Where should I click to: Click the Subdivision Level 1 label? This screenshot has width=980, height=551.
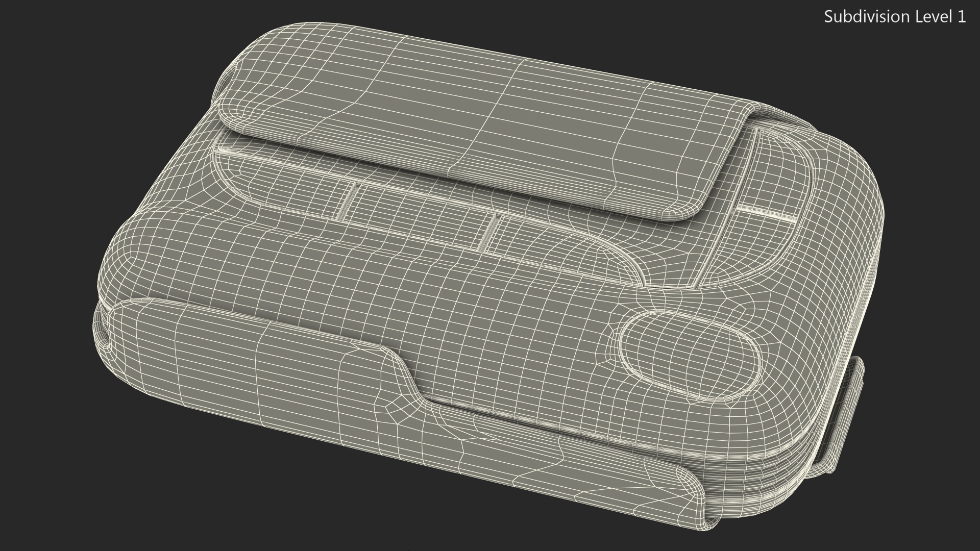point(895,17)
